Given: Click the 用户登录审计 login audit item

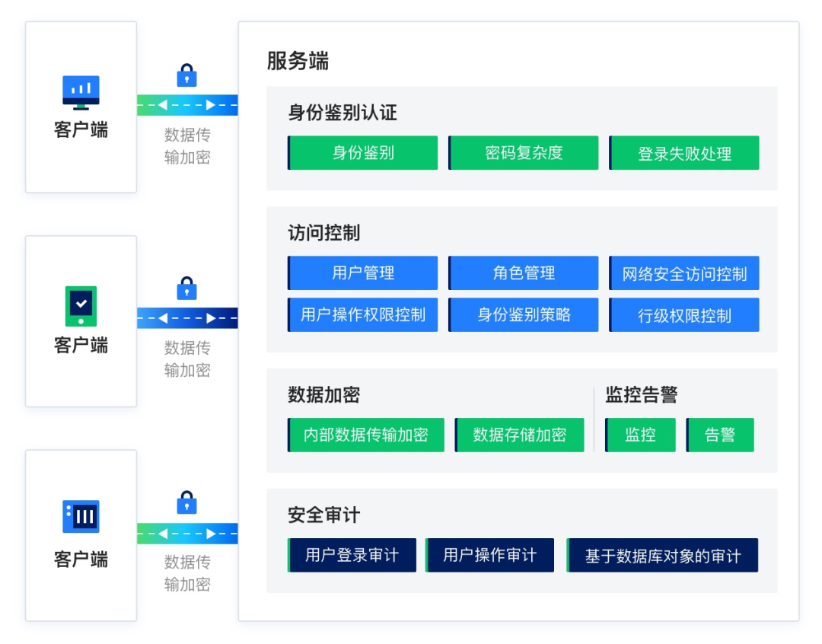Looking at the screenshot, I should 352,555.
